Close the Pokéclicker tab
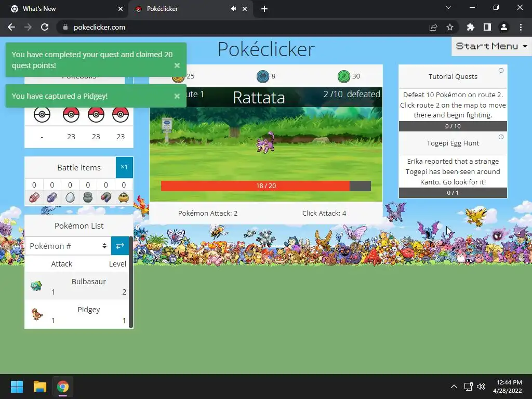 pyautogui.click(x=245, y=9)
